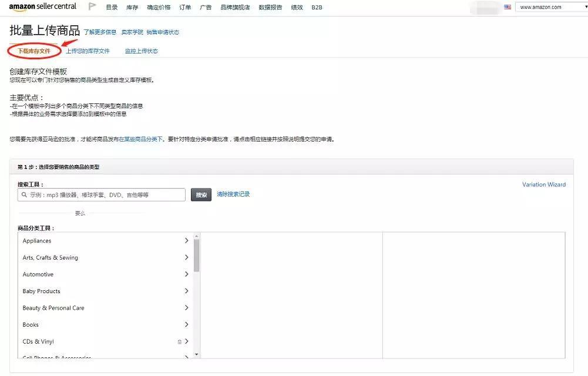Click the 搜索 button
The image size is (588, 376).
[x=201, y=194]
